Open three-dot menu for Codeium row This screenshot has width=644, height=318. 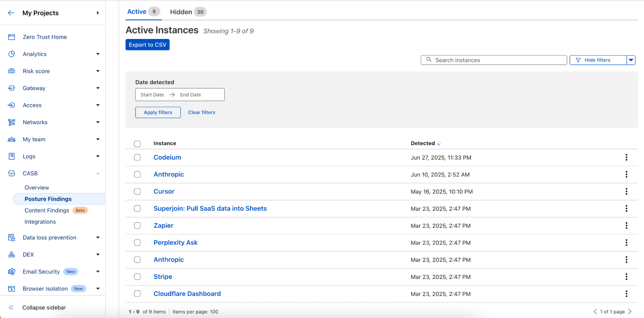click(x=626, y=157)
